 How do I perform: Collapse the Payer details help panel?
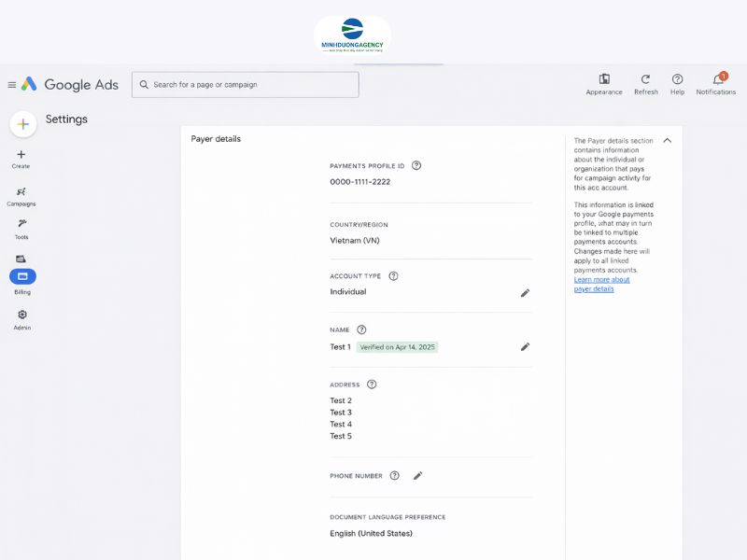(667, 140)
